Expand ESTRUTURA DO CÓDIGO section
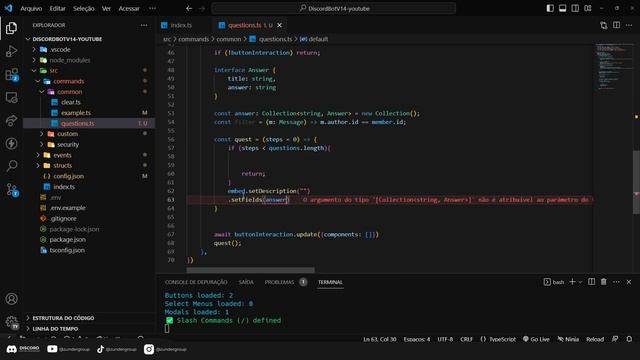Screen dimensions: 640x360 tap(63, 318)
